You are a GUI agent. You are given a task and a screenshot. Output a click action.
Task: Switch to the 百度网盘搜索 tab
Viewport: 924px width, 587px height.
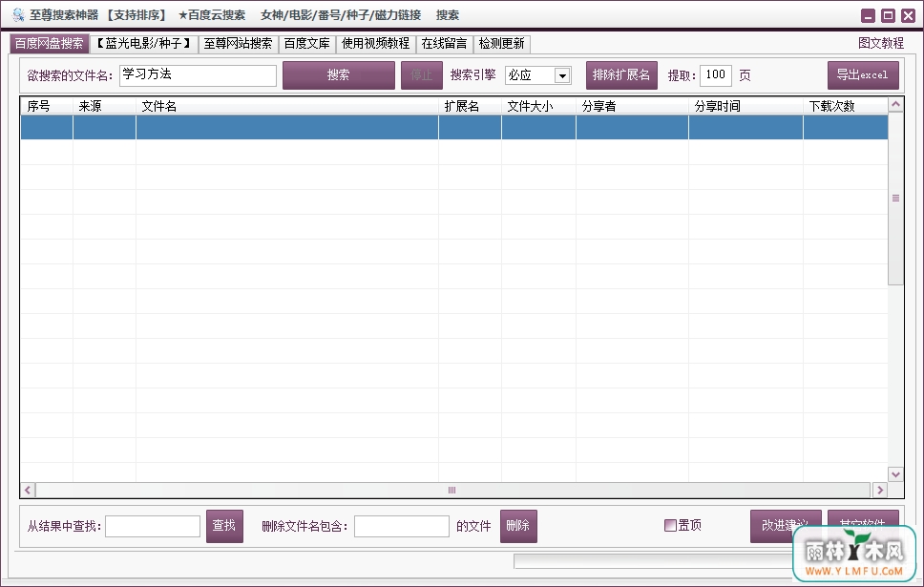point(49,43)
